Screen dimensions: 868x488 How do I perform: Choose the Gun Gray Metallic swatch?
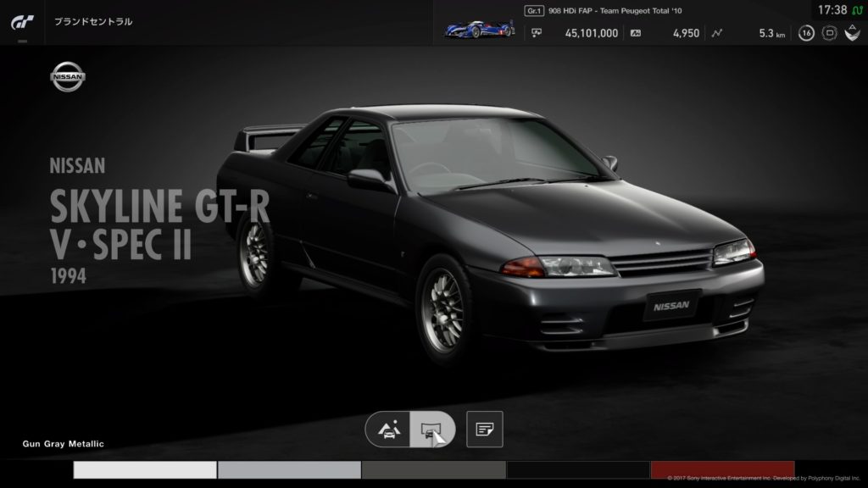(433, 469)
